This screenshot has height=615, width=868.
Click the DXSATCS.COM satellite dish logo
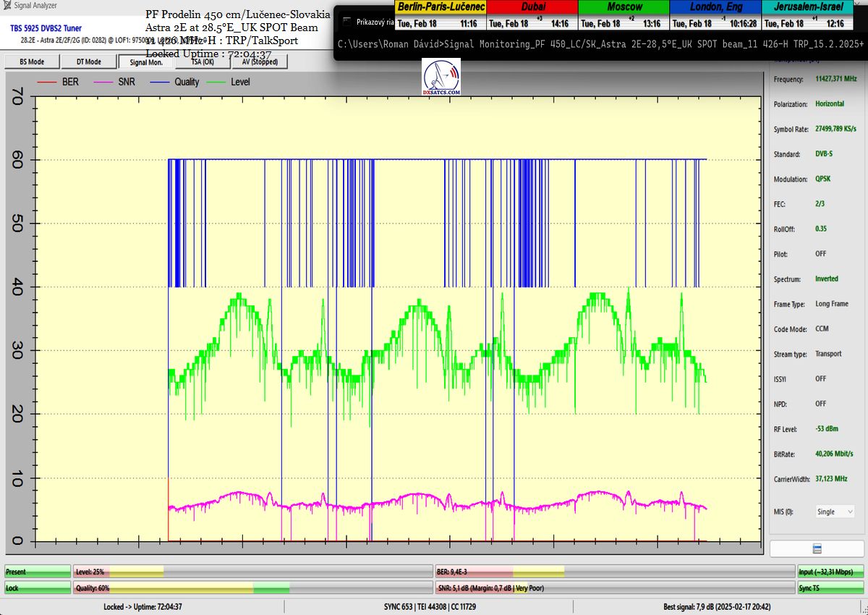coord(441,78)
